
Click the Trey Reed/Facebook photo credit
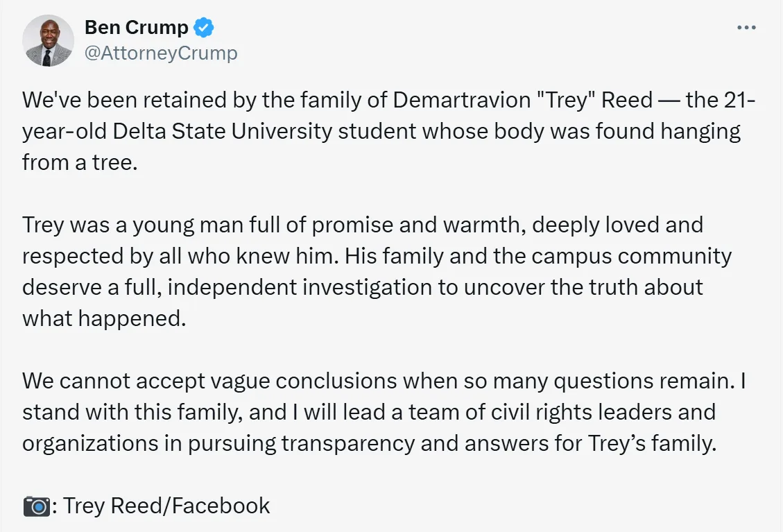coord(166,506)
